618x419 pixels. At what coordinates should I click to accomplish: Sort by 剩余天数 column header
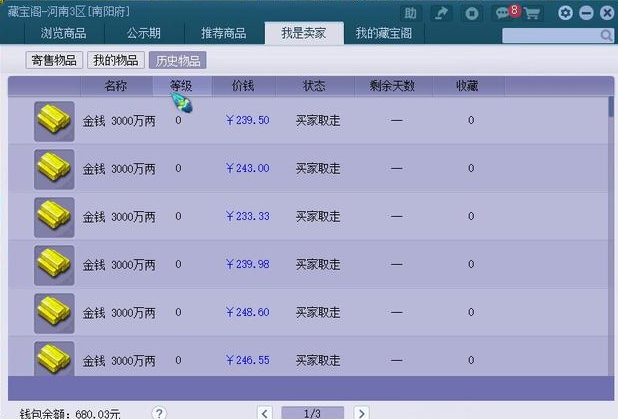(393, 86)
